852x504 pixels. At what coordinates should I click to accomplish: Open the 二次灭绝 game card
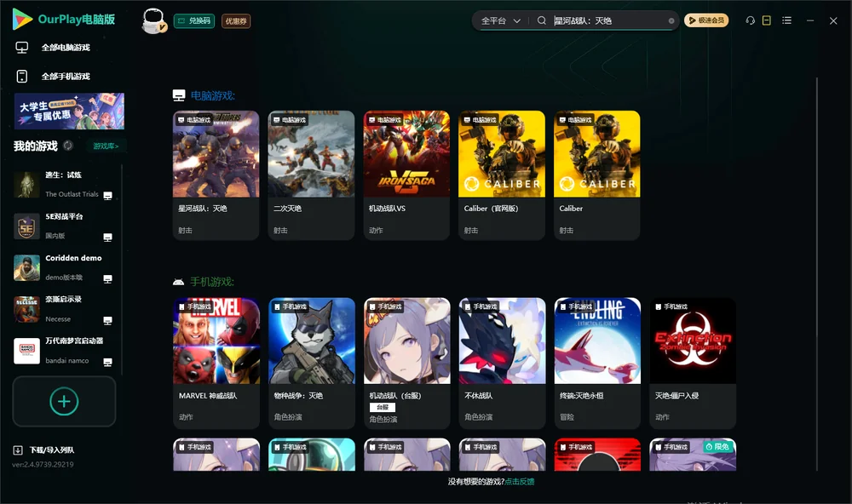(x=311, y=175)
